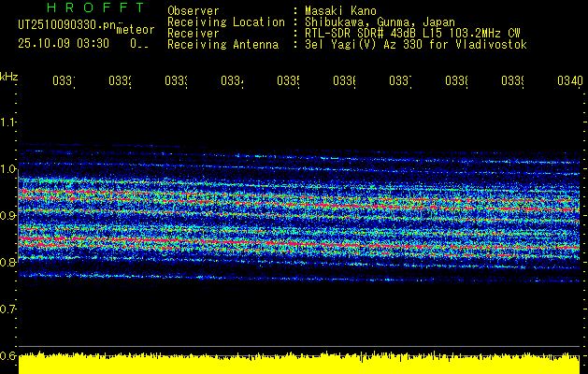The width and height of the screenshot is (588, 374).
Task: Select the 0335 time marker
Action: click(x=288, y=81)
